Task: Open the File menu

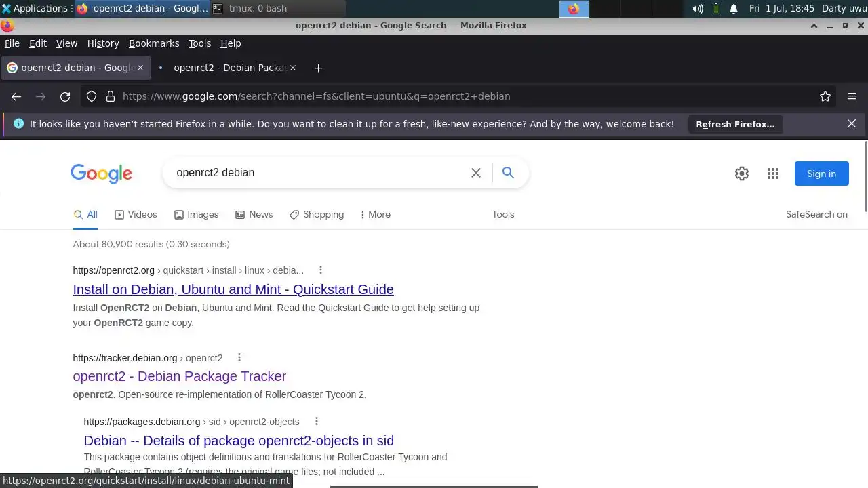Action: point(12,43)
